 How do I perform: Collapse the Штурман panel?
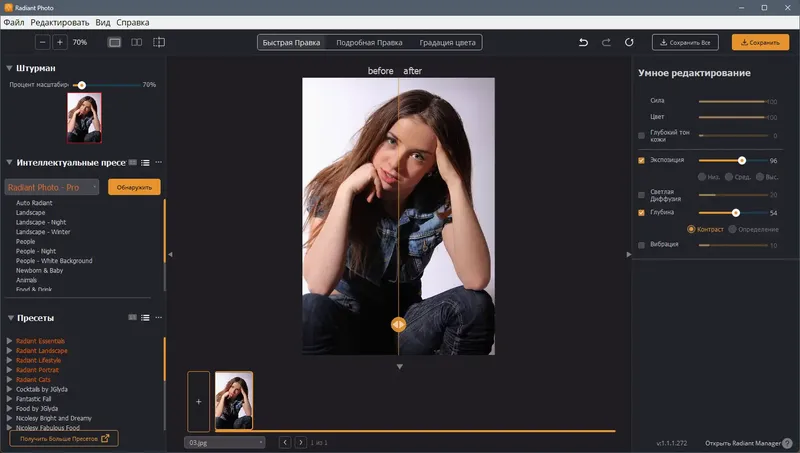pos(9,68)
